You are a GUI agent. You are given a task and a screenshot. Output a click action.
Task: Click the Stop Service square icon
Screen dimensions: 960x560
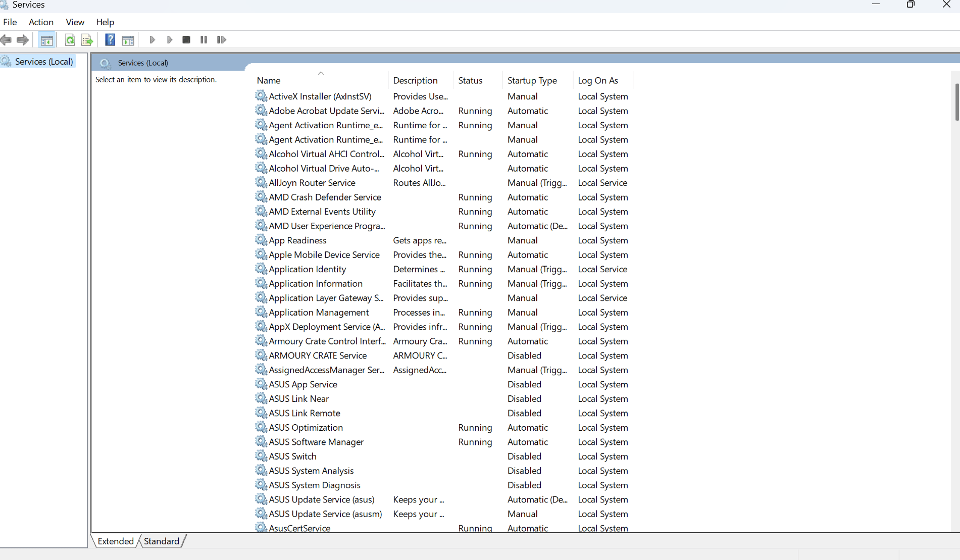(x=186, y=40)
